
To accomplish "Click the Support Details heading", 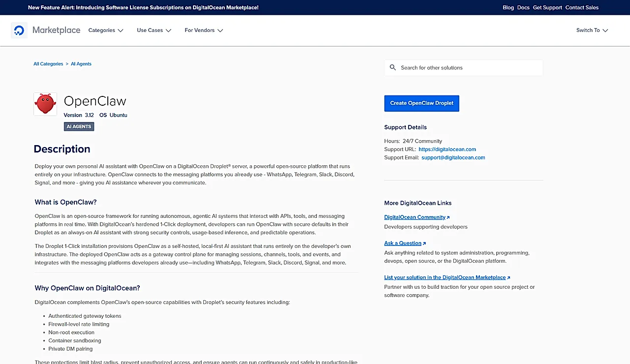I will [x=406, y=127].
